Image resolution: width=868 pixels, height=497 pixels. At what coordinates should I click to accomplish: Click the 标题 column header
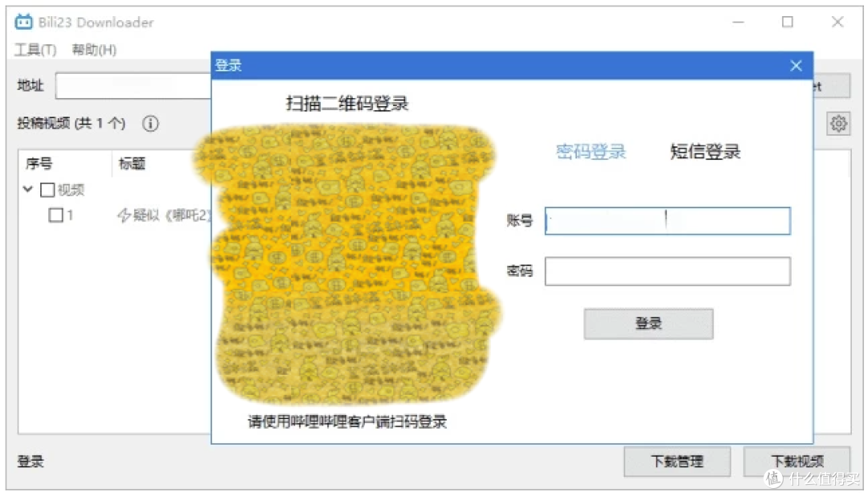132,163
